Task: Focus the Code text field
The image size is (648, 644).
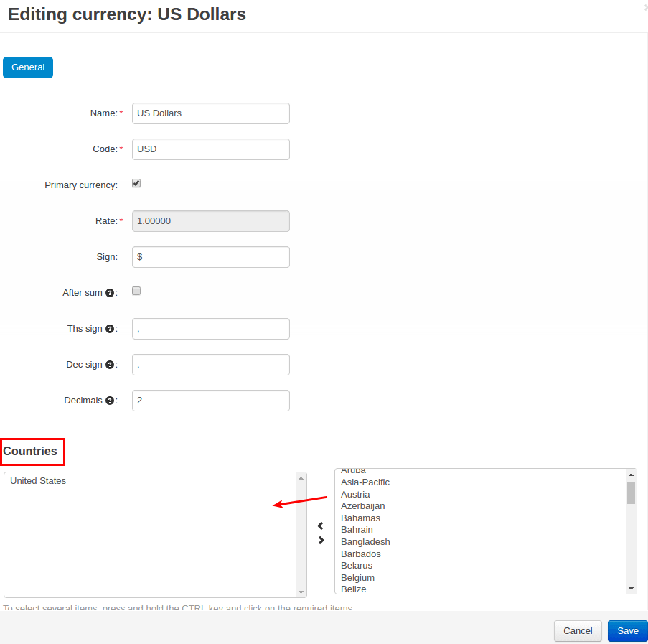Action: [210, 149]
